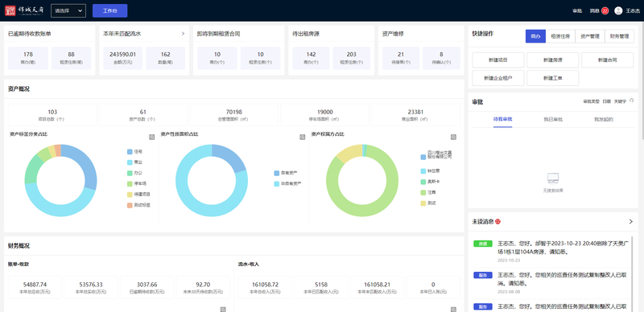Switch to the 我发起的 tab
Image resolution: width=644 pixels, height=312 pixels.
[x=603, y=120]
